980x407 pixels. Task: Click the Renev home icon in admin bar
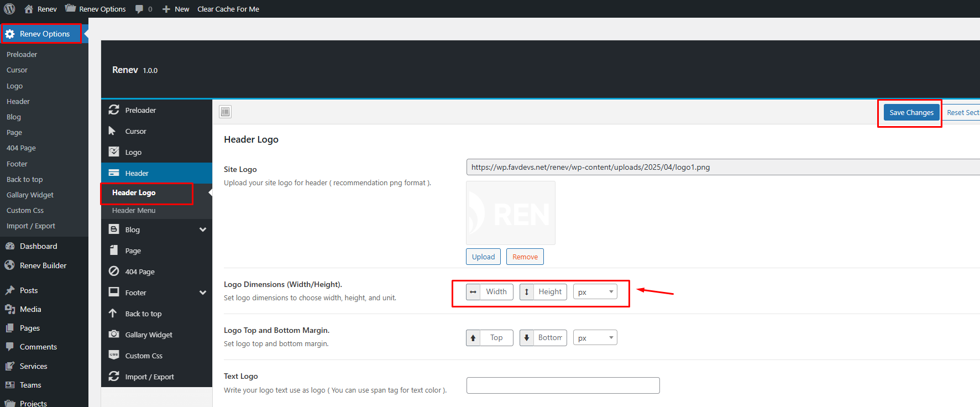(x=29, y=9)
